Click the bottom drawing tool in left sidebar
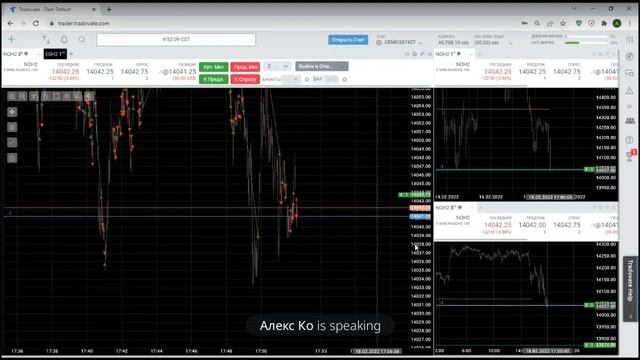This screenshot has height=360, width=640. point(12,158)
